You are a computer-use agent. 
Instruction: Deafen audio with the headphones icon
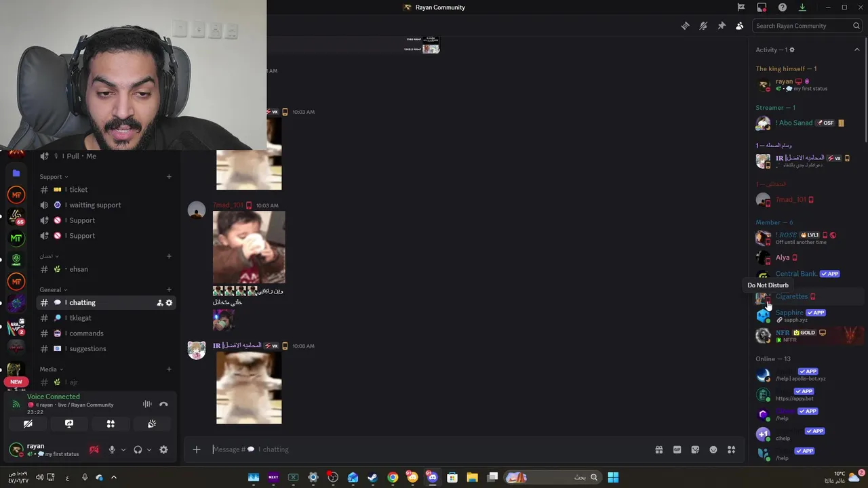pos(138,449)
